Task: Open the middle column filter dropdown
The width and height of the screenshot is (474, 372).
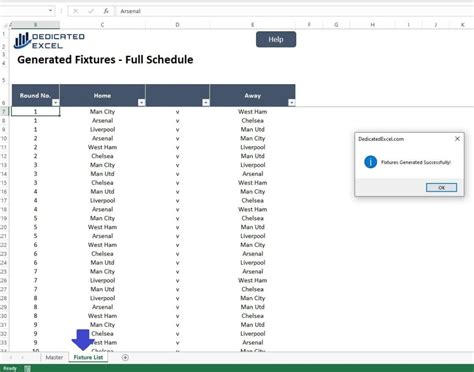Action: pyautogui.click(x=206, y=102)
